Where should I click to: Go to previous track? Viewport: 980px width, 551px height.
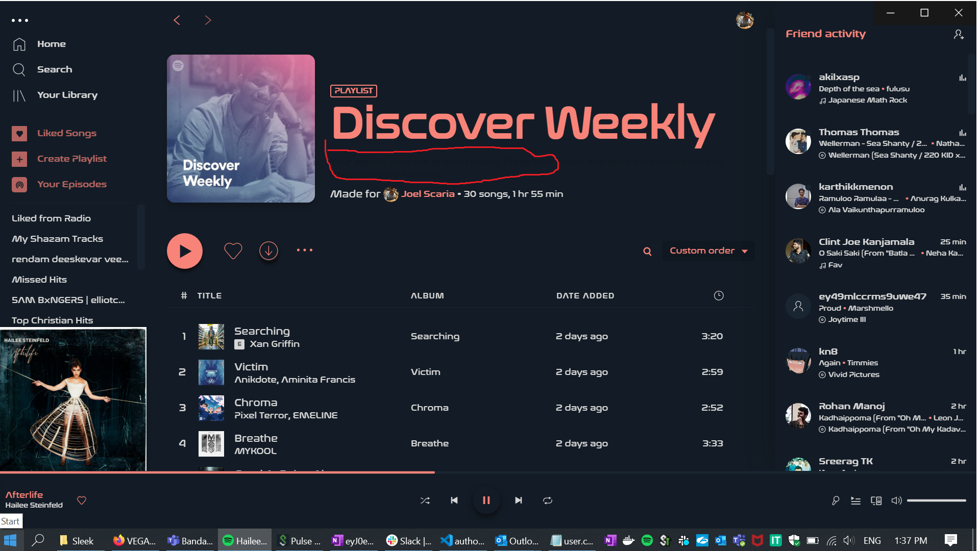(454, 500)
